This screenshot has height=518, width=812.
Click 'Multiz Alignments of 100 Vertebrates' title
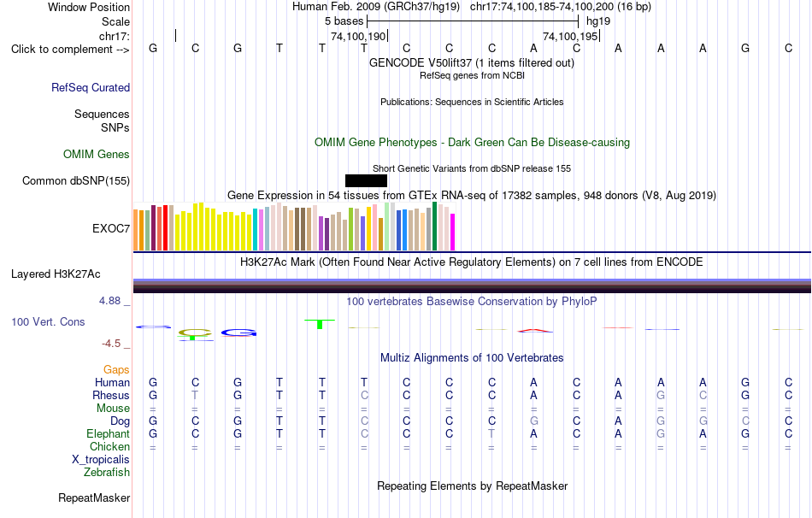click(472, 358)
